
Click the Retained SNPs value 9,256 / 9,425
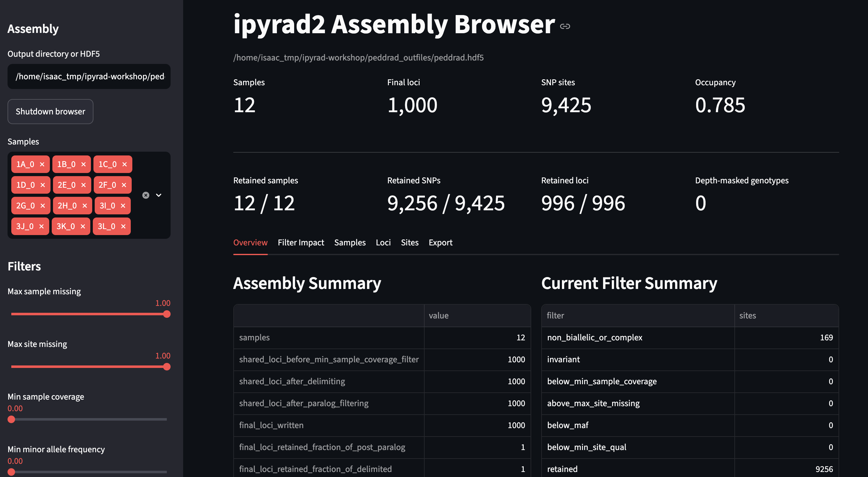click(446, 203)
